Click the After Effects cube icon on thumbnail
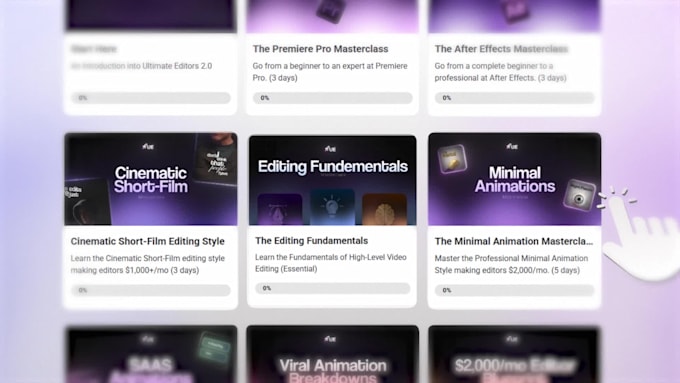This screenshot has width=680, height=383. [514, 11]
